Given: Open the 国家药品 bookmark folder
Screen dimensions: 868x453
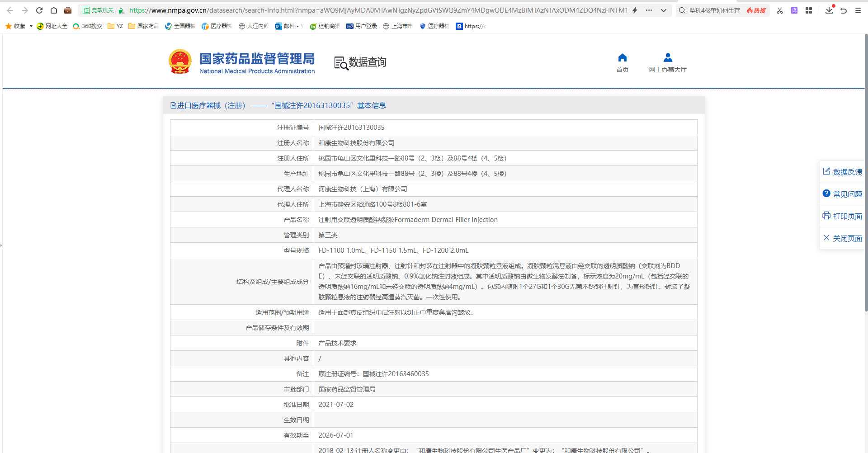Looking at the screenshot, I should point(143,26).
